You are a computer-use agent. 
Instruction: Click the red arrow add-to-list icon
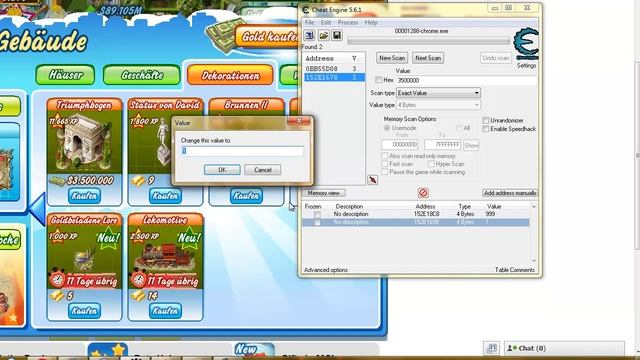(373, 180)
